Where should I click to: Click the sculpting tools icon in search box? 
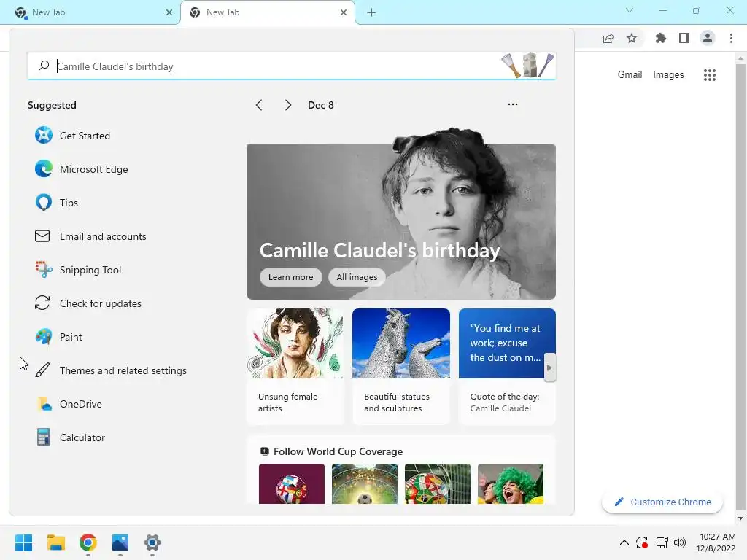click(527, 65)
